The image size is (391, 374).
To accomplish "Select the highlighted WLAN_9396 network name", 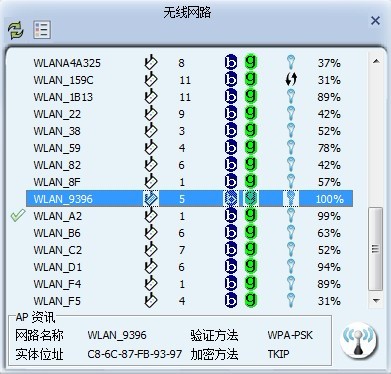I will tap(63, 199).
